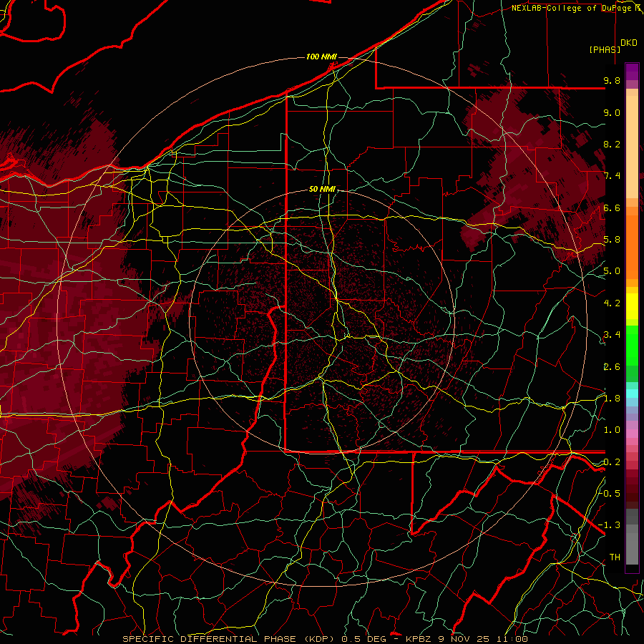
Task: Click the 5.8 scale value
Action: (612, 240)
